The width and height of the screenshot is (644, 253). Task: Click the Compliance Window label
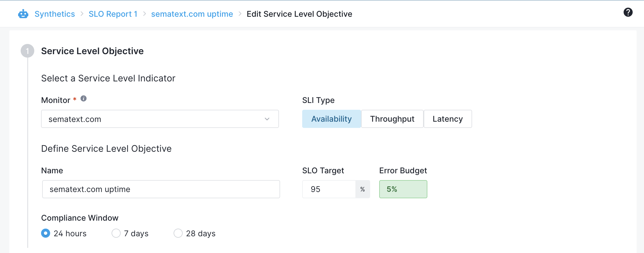pyautogui.click(x=80, y=218)
